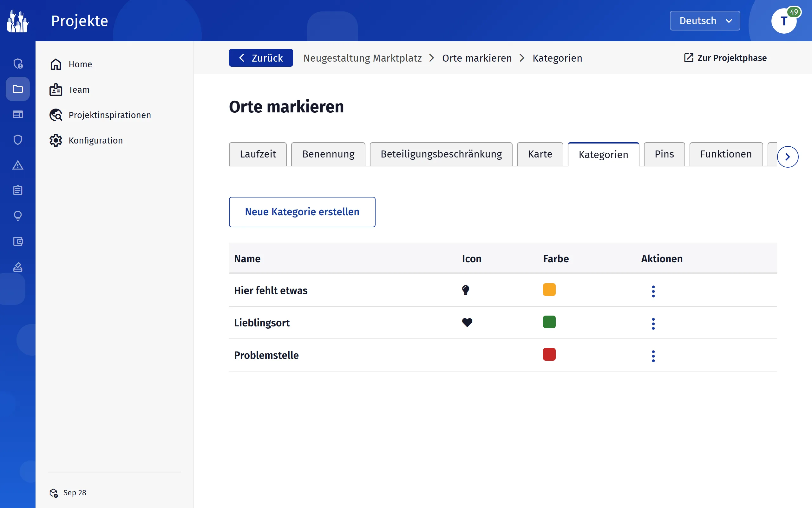Click the Konfiguration gear icon

click(56, 140)
